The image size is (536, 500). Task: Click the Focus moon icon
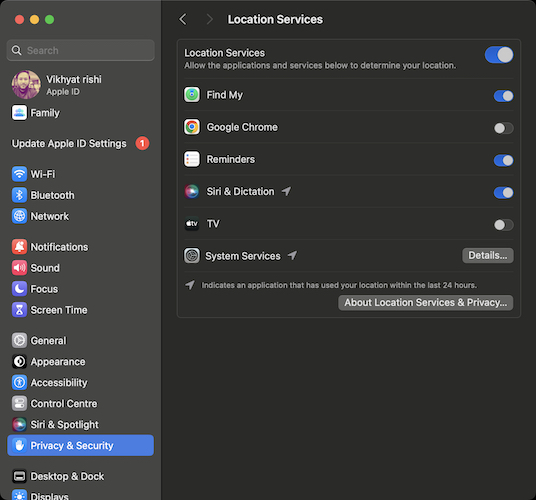19,289
